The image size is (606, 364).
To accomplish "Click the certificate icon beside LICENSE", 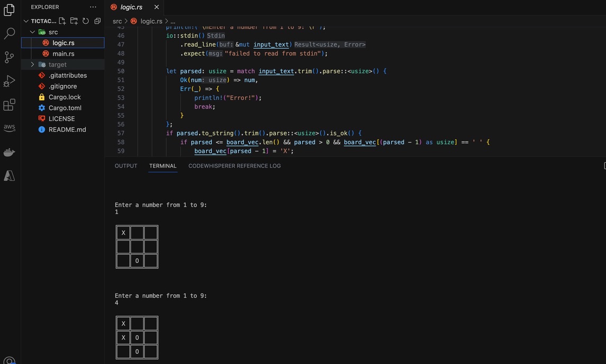I will (42, 119).
